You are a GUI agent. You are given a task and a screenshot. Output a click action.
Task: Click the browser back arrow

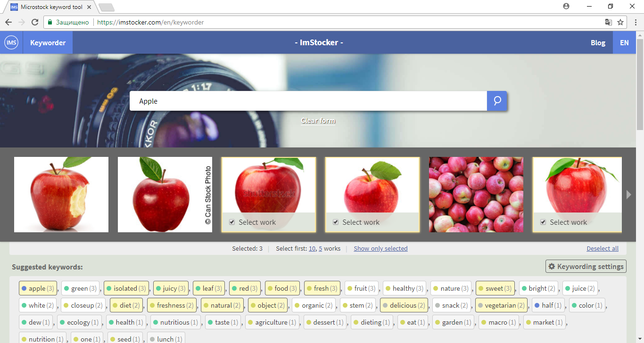point(8,22)
